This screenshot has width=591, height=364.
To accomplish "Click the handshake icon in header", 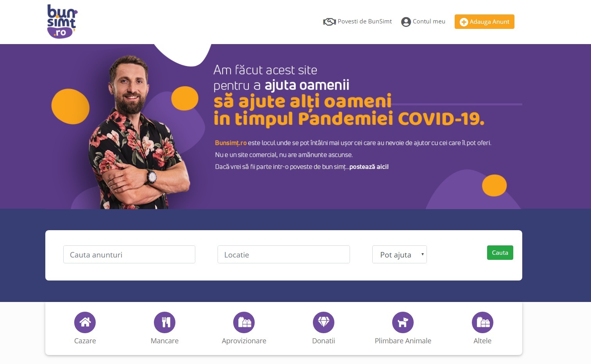I will [329, 22].
